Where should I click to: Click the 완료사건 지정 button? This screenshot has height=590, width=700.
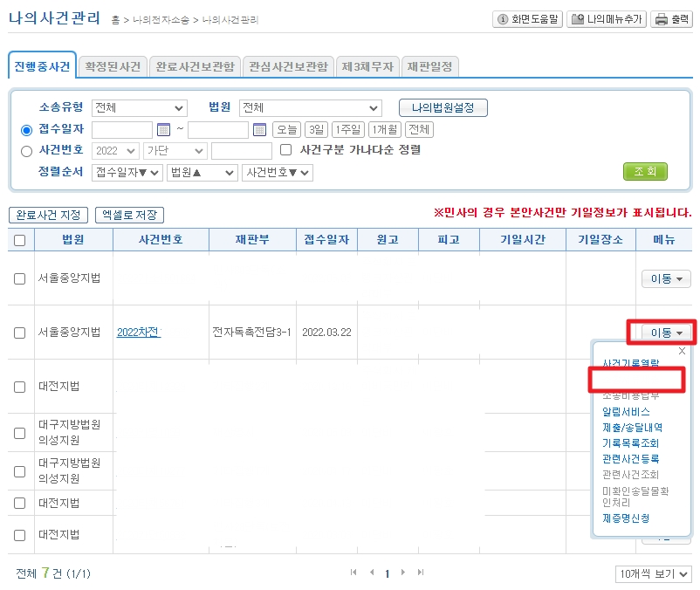click(x=48, y=215)
